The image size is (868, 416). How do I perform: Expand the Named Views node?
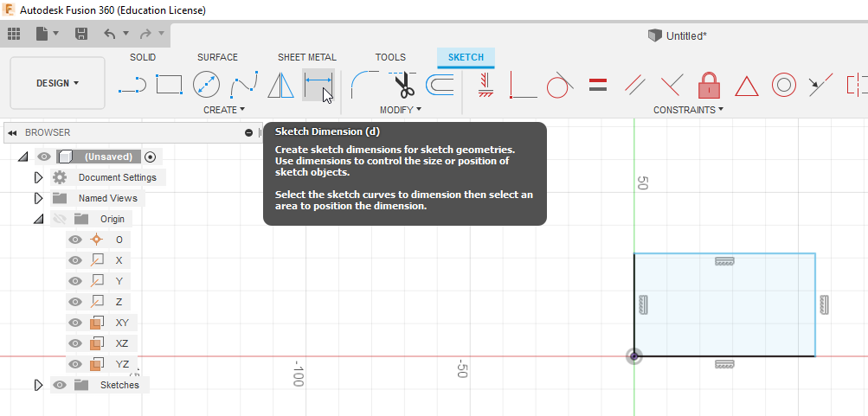click(x=38, y=198)
